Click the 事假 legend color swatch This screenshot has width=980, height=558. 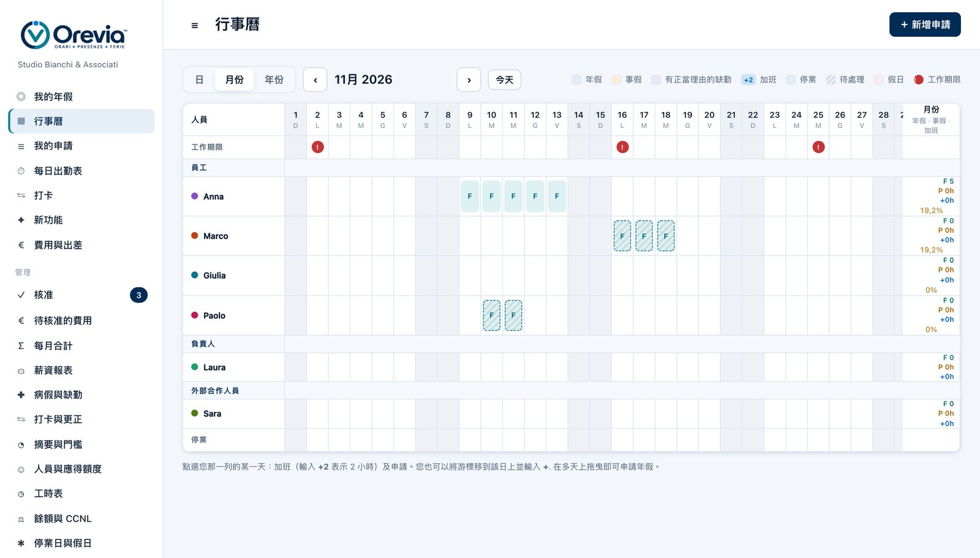pyautogui.click(x=616, y=80)
